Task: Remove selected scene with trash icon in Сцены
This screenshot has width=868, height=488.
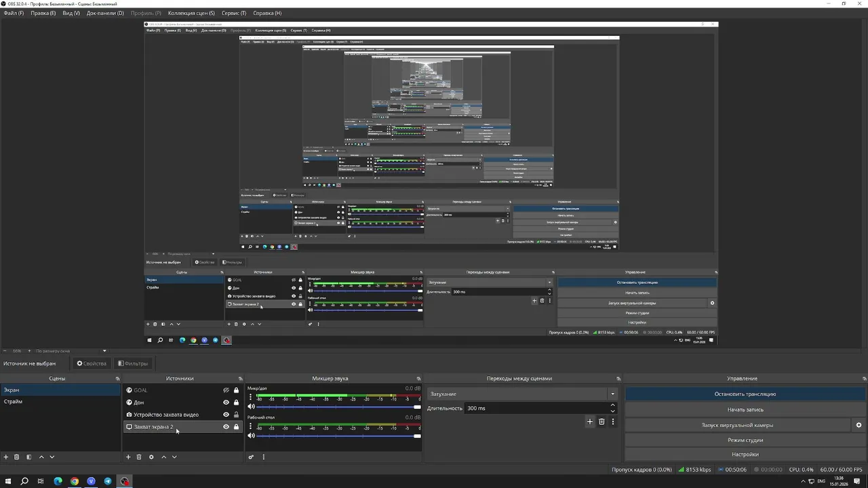Action: point(17,457)
